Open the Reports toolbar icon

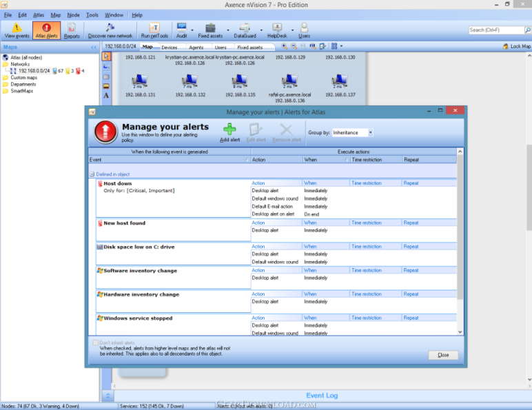[72, 30]
